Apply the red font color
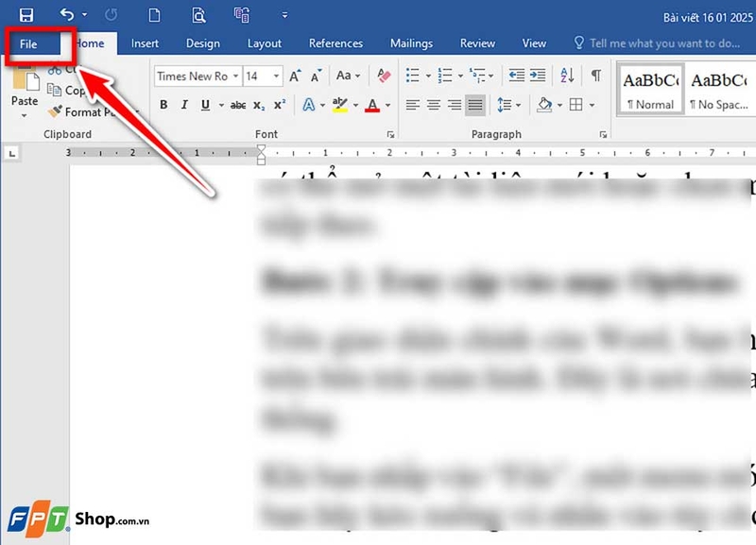 pyautogui.click(x=372, y=105)
